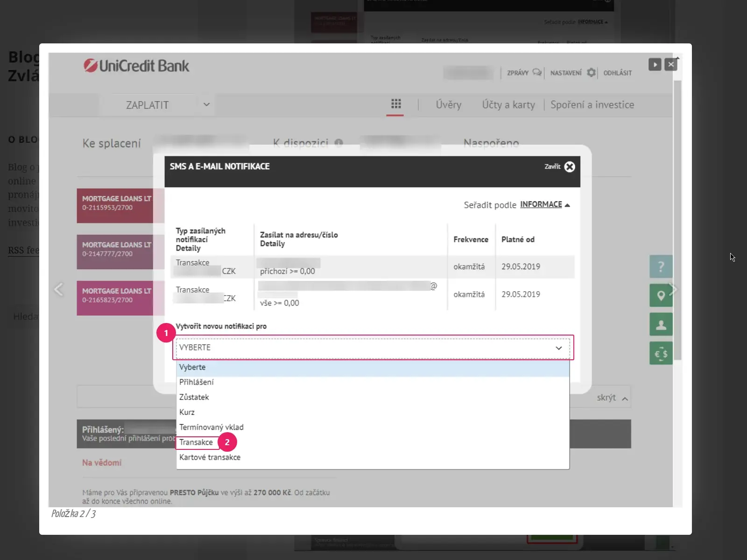Choose Kurz from the list

pyautogui.click(x=373, y=412)
